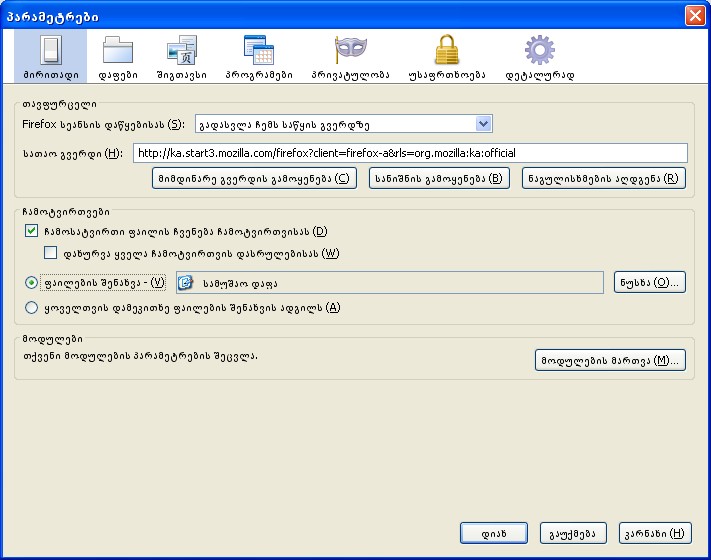711x560 pixels.
Task: Click the სამუშაო დაფა download folder field
Action: coord(390,282)
